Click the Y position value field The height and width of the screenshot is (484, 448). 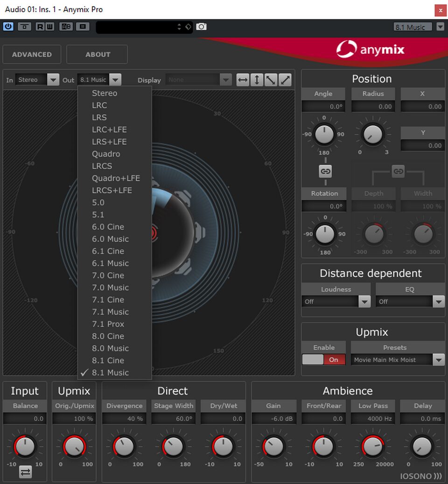(423, 145)
